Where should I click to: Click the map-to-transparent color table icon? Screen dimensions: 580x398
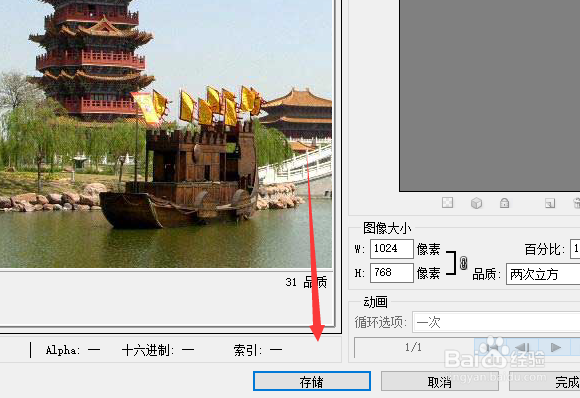tap(447, 203)
